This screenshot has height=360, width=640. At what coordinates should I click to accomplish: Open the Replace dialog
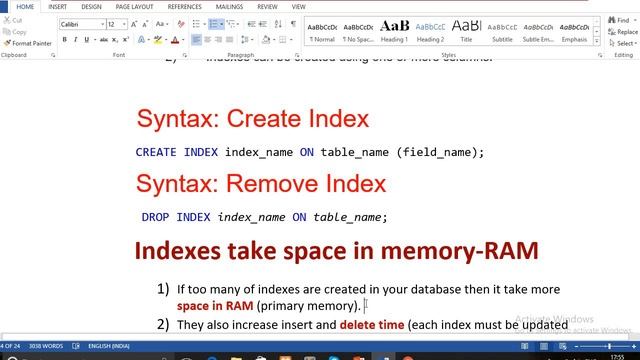tap(623, 31)
